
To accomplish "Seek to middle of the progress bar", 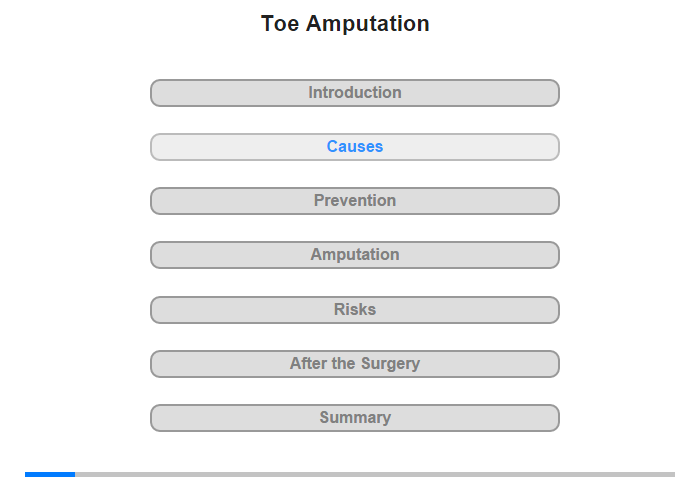I will tap(350, 474).
